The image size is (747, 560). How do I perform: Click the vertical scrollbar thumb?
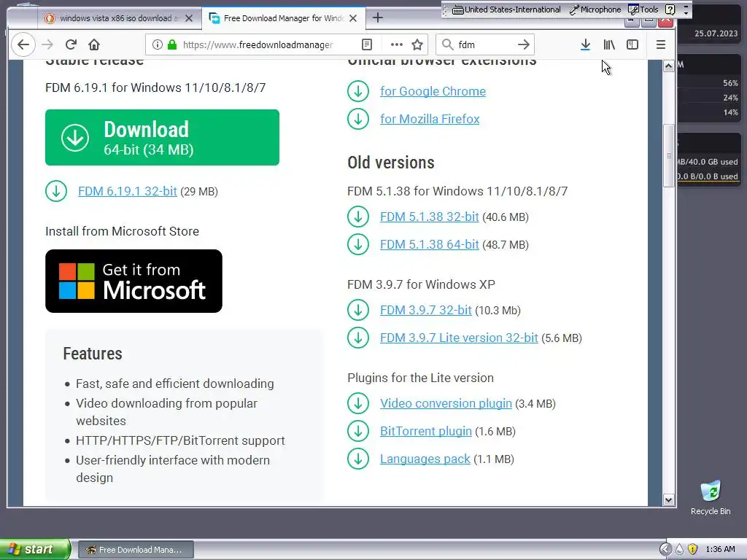[x=668, y=156]
